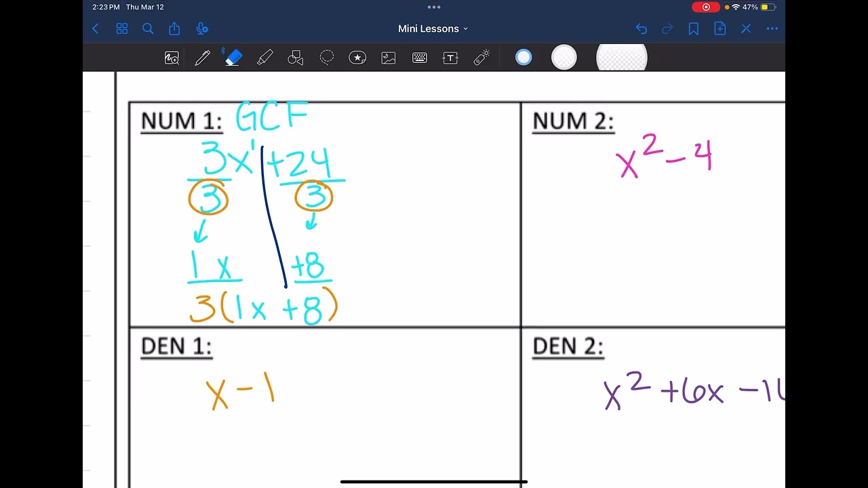Undo the last stroke
868x488 pixels.
642,28
